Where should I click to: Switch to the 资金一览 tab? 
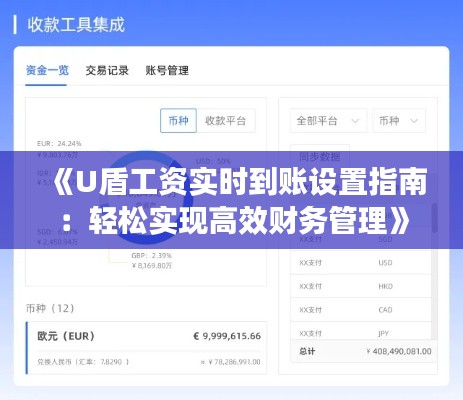coord(47,70)
